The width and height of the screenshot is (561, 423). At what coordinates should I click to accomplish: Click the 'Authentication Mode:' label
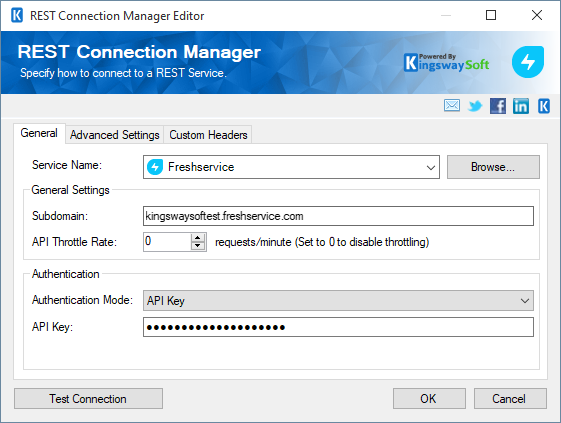[x=82, y=300]
